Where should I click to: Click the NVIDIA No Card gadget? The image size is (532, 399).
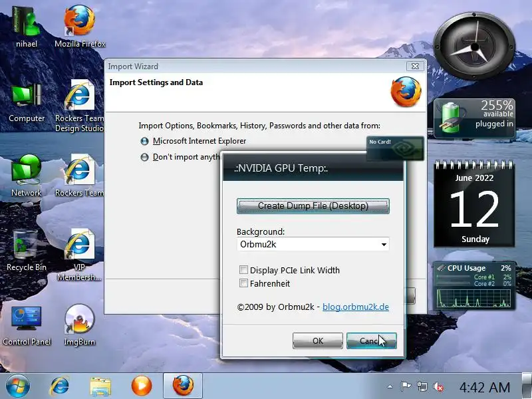point(395,148)
